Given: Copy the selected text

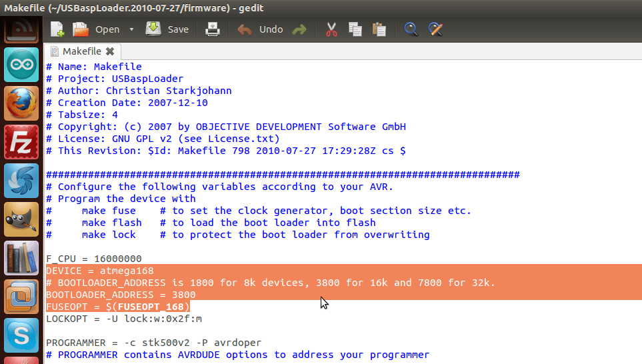Looking at the screenshot, I should tap(355, 29).
